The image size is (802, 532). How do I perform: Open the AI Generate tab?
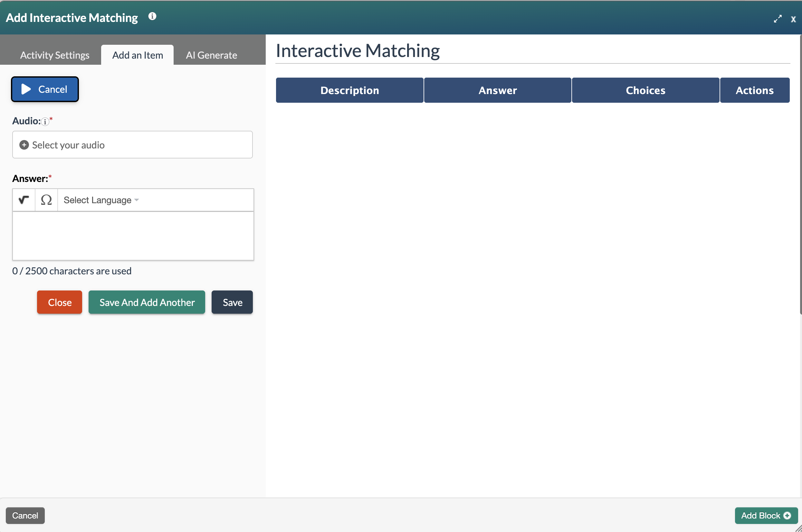pyautogui.click(x=211, y=55)
